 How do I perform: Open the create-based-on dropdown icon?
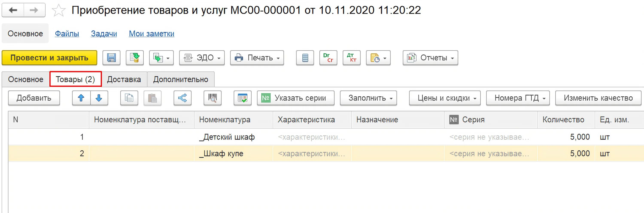pos(161,58)
